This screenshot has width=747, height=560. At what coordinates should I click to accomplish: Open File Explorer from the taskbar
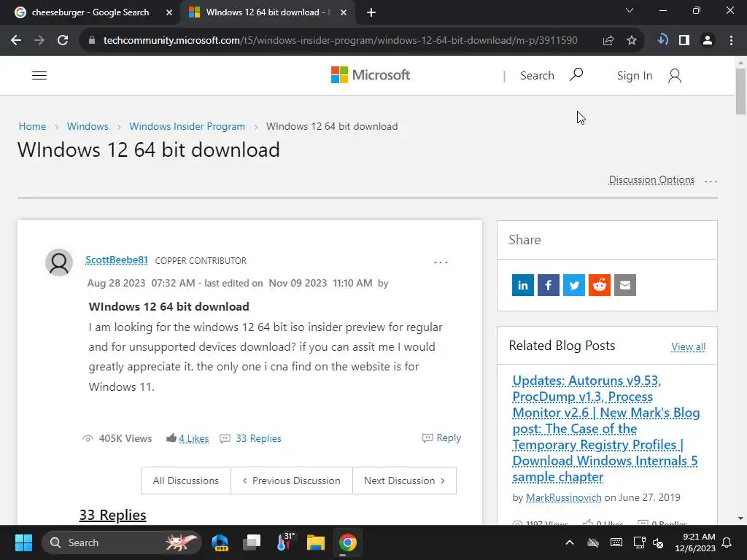(x=315, y=542)
